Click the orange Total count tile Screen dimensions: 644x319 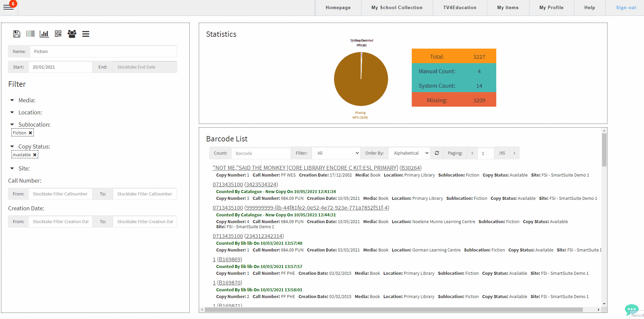point(454,56)
